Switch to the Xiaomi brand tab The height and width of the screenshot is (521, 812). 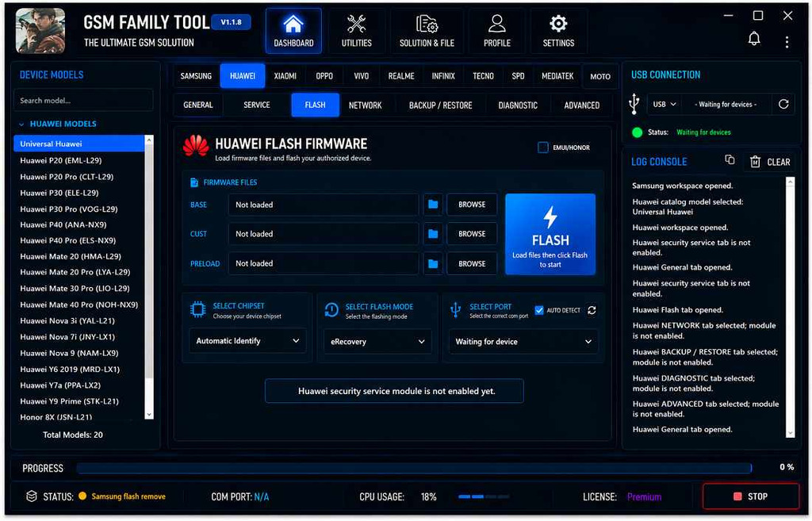click(x=285, y=76)
